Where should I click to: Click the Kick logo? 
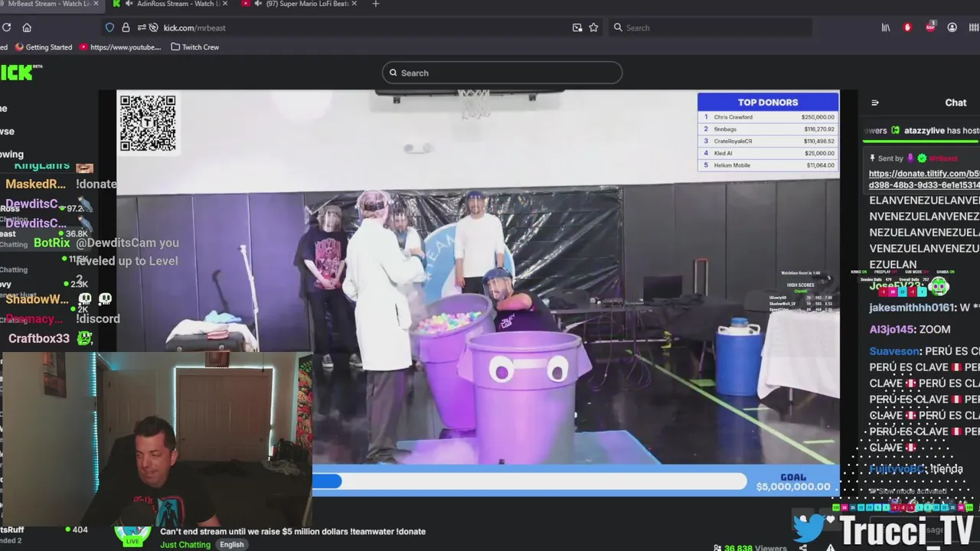(x=20, y=72)
